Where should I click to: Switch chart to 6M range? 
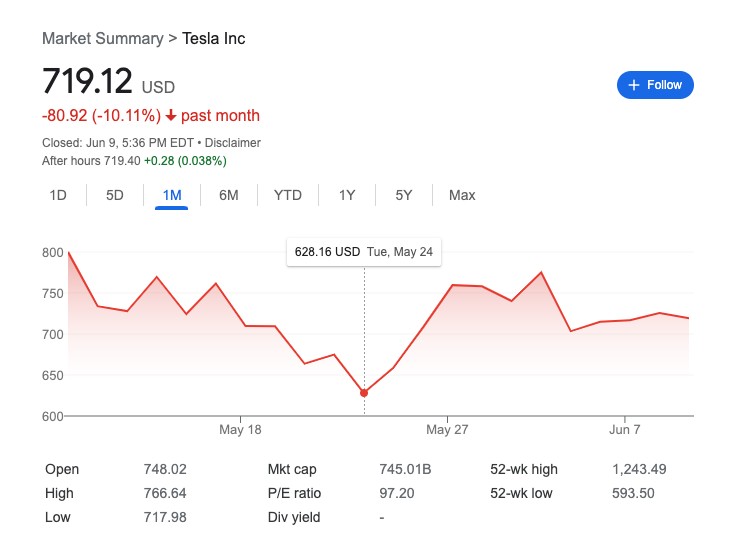pos(229,195)
